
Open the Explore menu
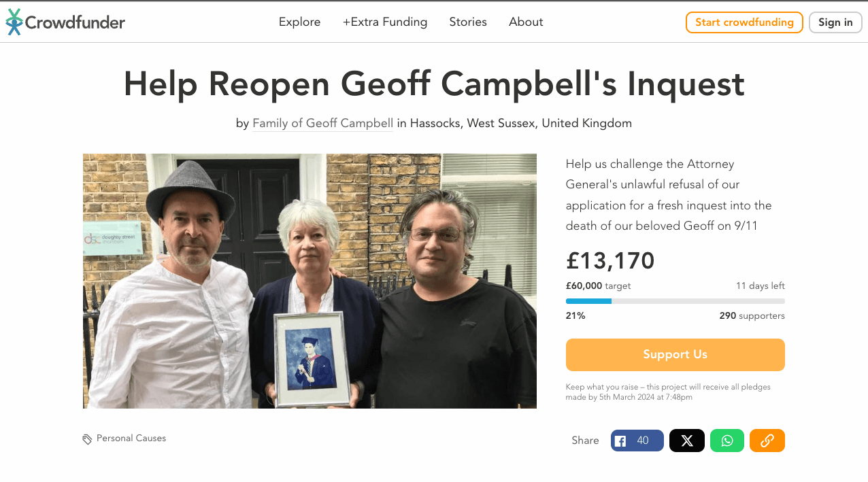click(x=299, y=22)
